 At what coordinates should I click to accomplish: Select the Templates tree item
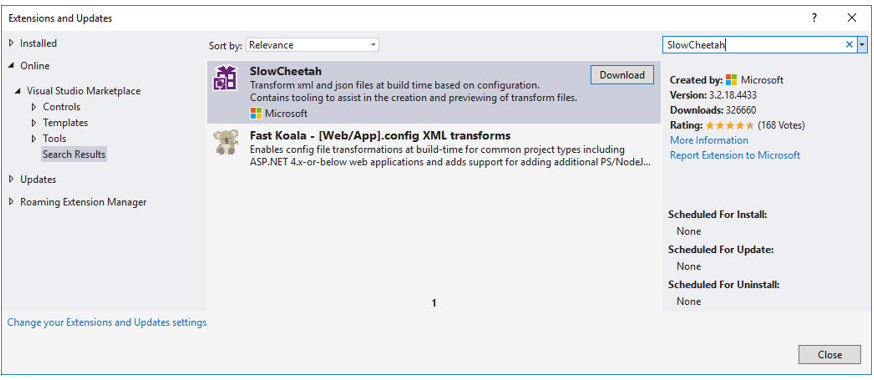[65, 123]
